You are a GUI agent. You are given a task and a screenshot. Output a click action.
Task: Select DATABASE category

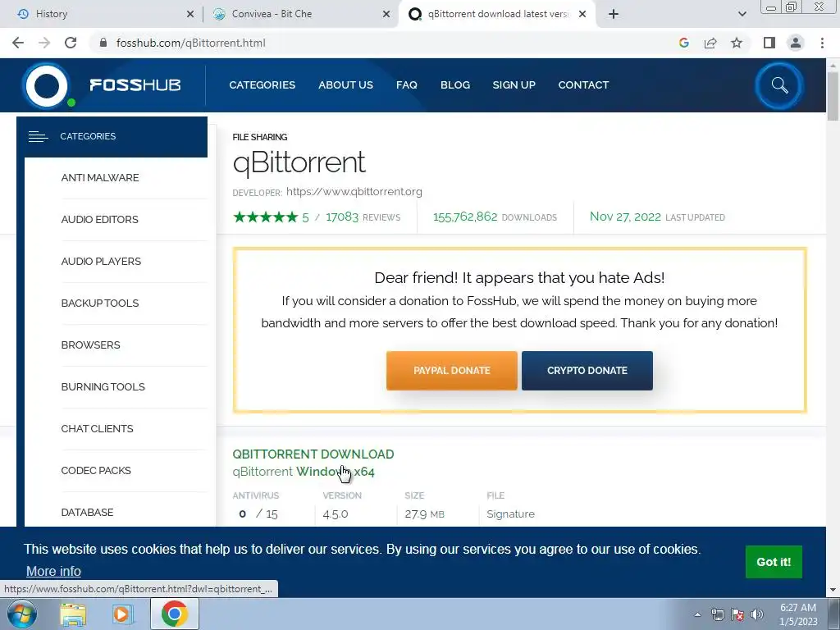(x=87, y=512)
